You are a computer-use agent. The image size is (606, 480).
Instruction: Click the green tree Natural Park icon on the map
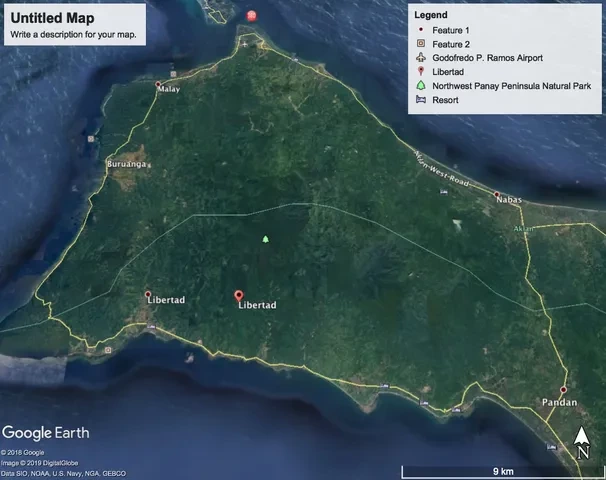266,239
